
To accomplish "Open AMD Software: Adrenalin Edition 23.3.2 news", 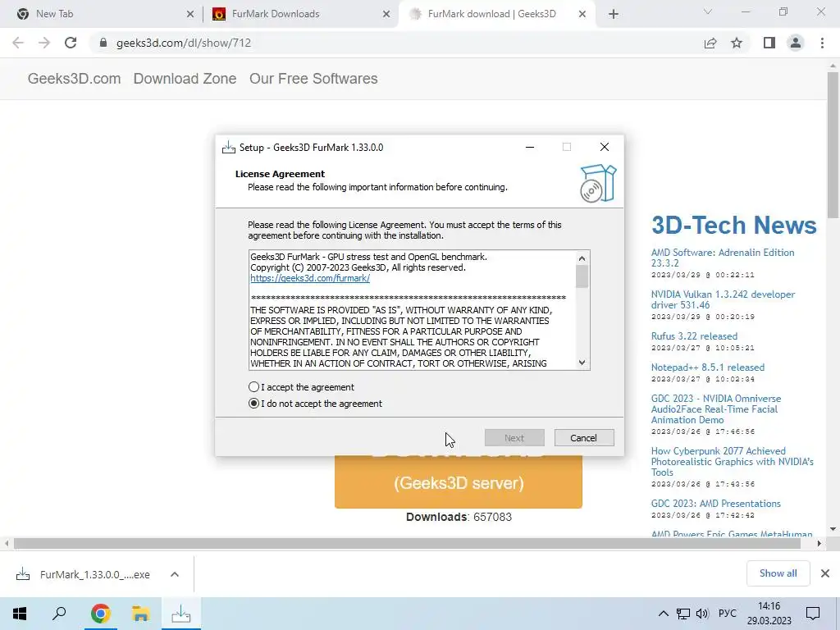I will (723, 258).
